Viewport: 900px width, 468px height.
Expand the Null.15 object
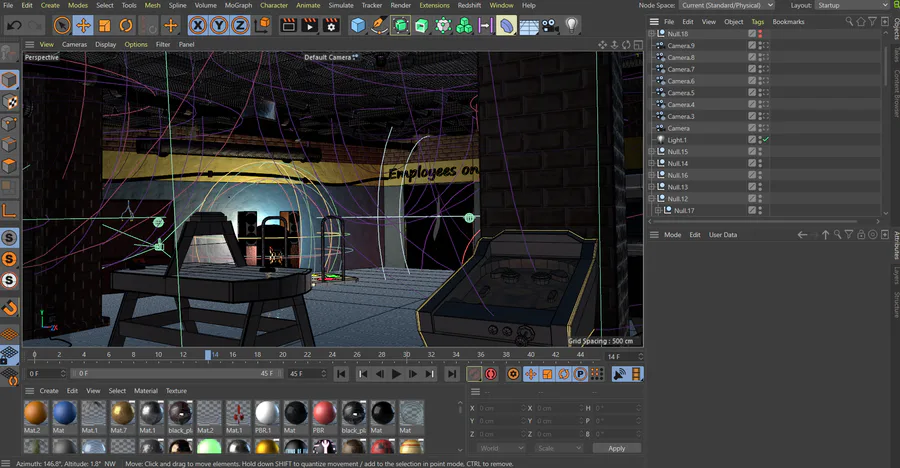(651, 152)
